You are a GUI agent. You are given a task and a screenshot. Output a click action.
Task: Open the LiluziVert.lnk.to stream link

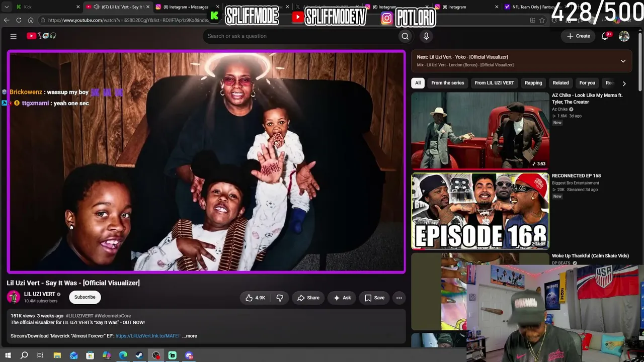[148, 336]
